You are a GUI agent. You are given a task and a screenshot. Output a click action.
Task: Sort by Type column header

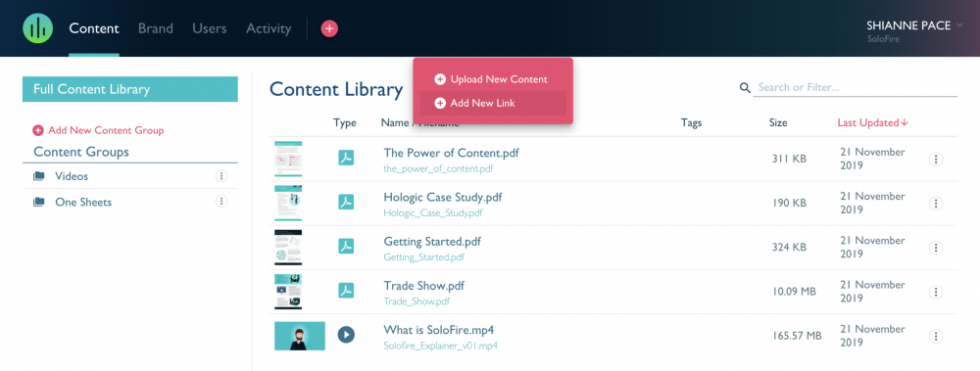pyautogui.click(x=345, y=123)
